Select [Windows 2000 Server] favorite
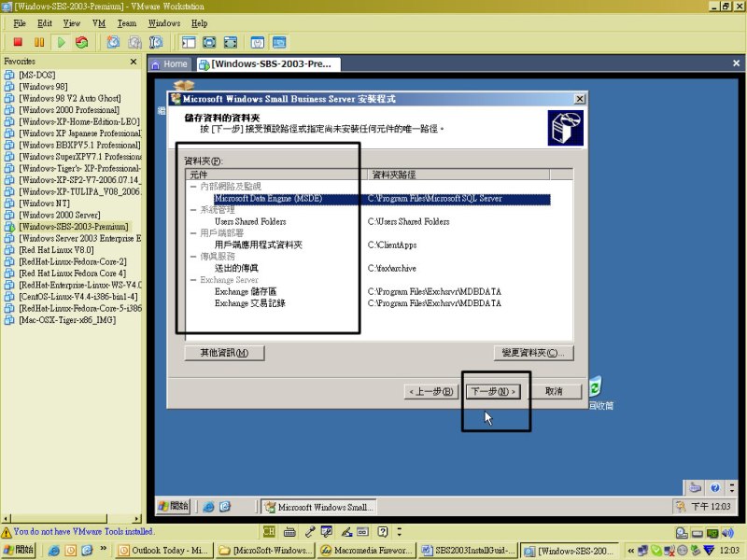This screenshot has height=560, width=747. (59, 215)
